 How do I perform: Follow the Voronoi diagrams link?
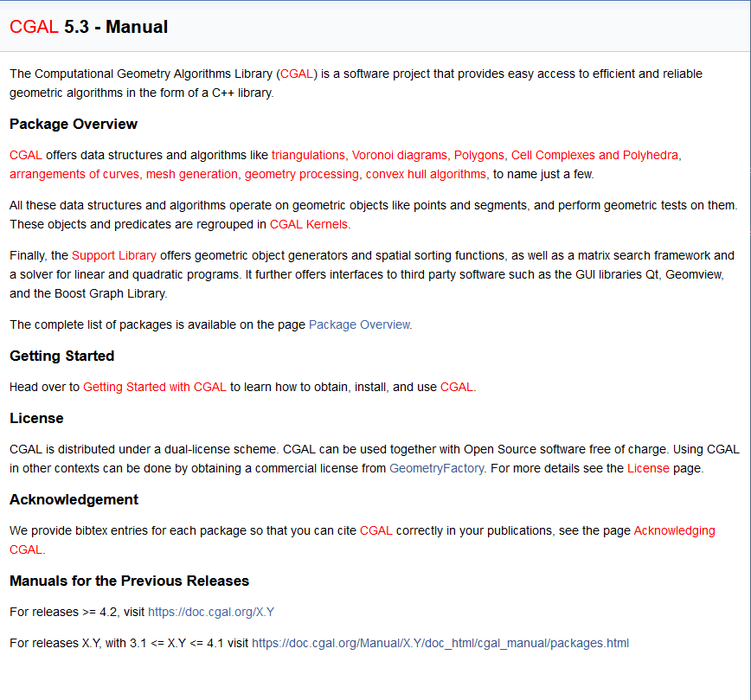click(400, 155)
